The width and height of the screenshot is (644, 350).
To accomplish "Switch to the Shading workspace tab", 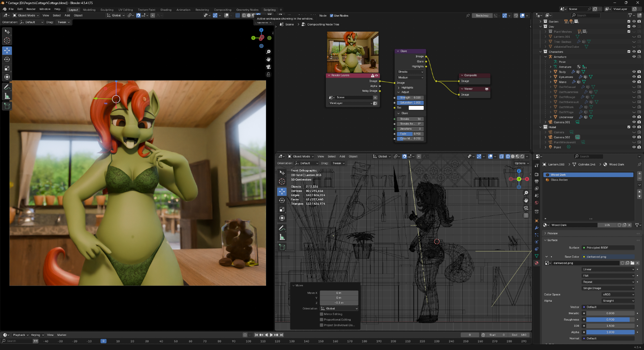I will coord(166,10).
